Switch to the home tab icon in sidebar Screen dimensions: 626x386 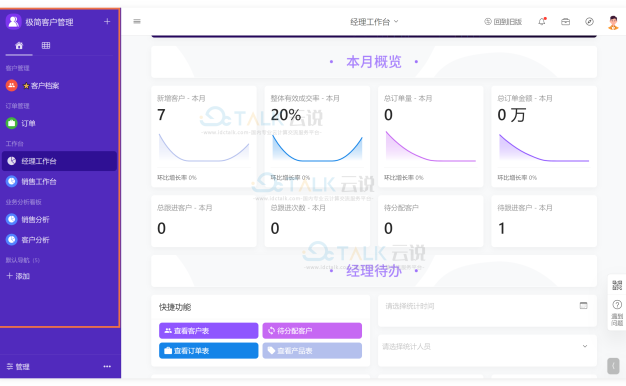pyautogui.click(x=19, y=46)
